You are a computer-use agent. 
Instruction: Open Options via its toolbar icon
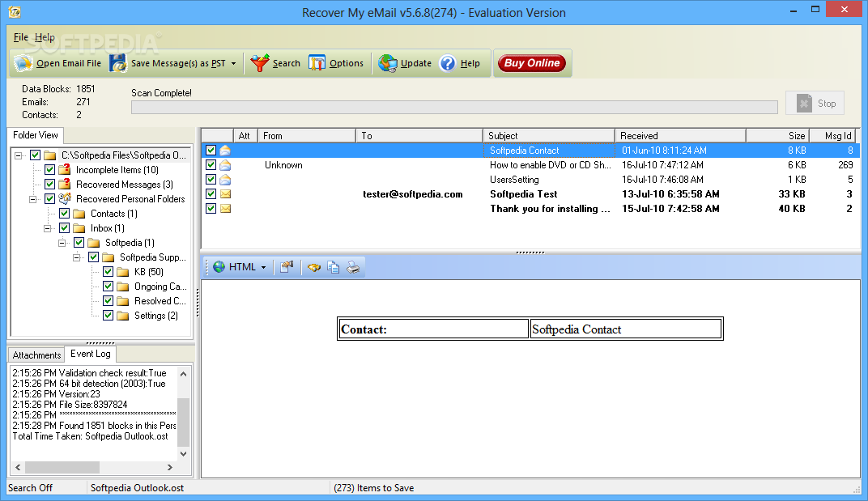(317, 63)
